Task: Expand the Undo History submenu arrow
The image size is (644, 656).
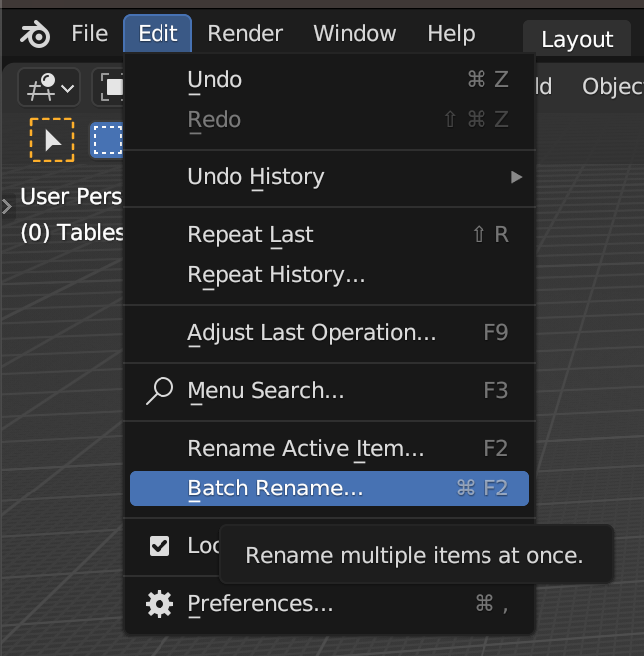Action: click(515, 177)
